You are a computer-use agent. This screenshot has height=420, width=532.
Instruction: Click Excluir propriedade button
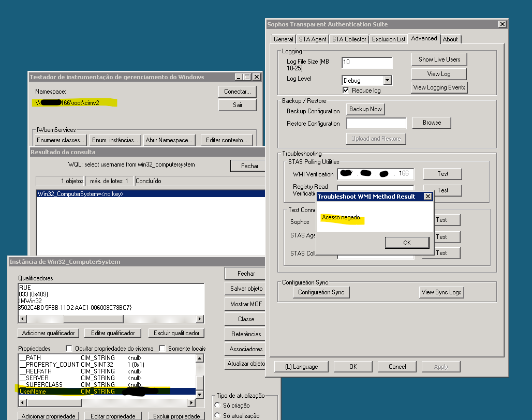click(x=176, y=416)
